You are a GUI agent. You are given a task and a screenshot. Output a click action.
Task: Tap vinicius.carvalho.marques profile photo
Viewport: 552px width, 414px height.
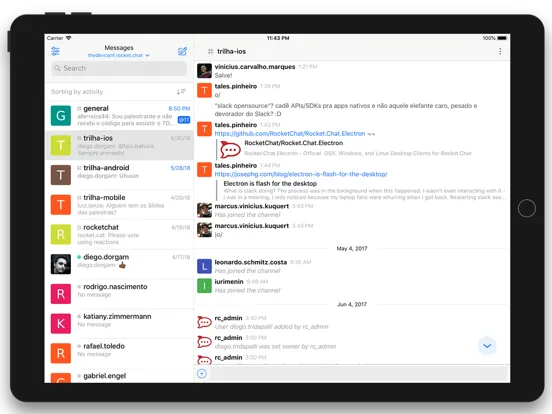pos(204,71)
